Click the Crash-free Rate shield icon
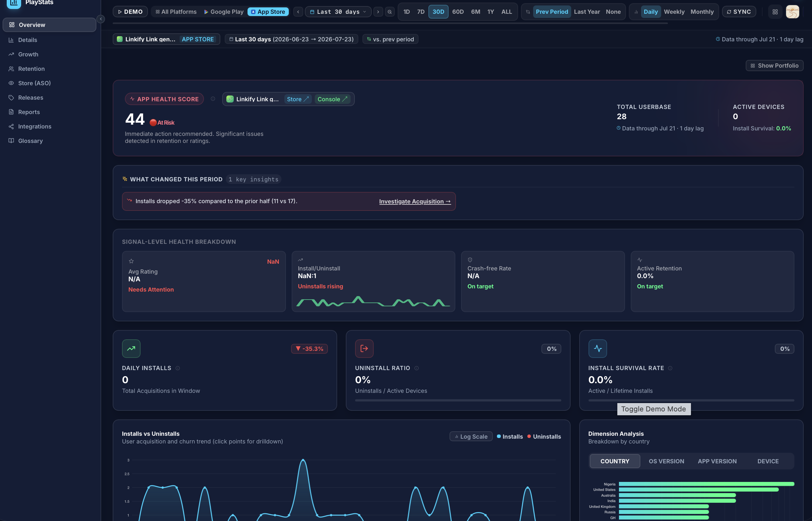 (x=470, y=260)
